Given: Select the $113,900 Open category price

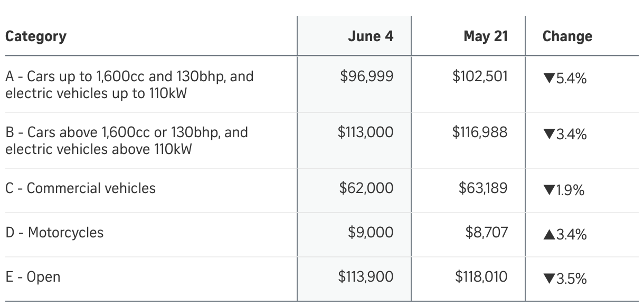Looking at the screenshot, I should pyautogui.click(x=366, y=276).
